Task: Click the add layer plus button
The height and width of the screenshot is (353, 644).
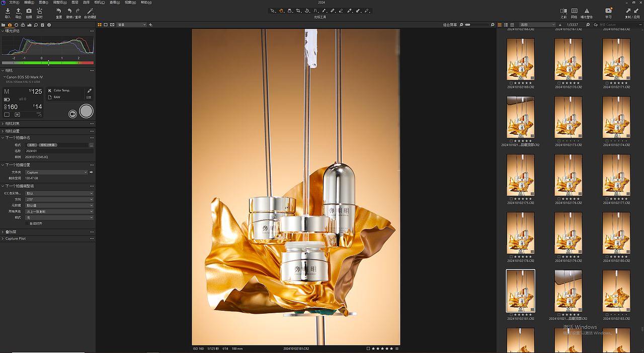Action: click(x=150, y=25)
